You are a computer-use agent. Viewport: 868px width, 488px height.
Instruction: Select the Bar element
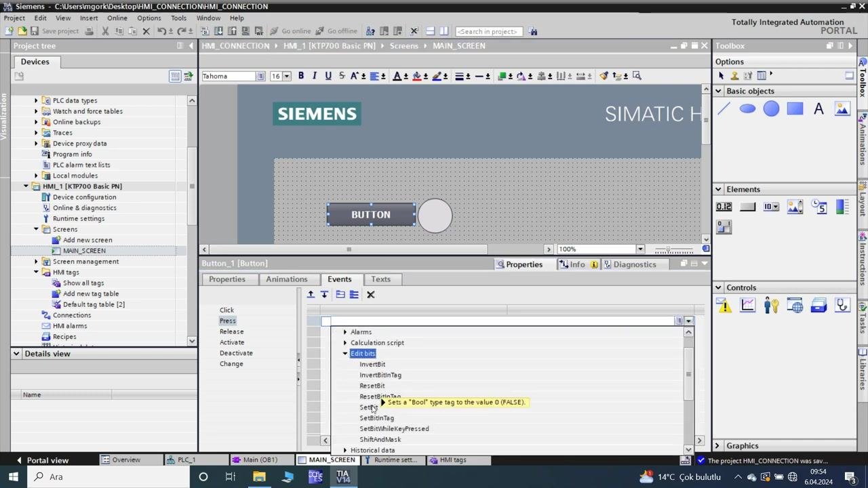[842, 207]
